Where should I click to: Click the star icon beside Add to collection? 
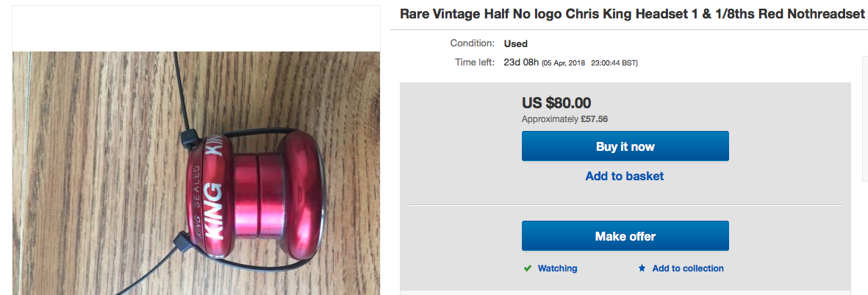[642, 269]
